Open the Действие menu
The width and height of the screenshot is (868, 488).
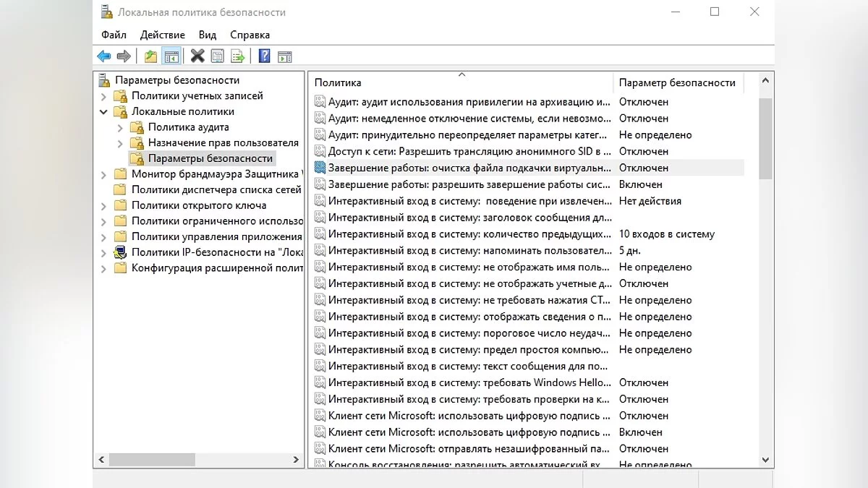click(x=162, y=35)
